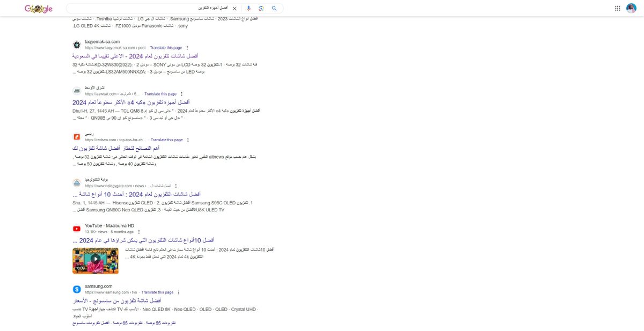Click the redsea.com orange favicon
Screen dimensions: 644x331
click(77, 137)
